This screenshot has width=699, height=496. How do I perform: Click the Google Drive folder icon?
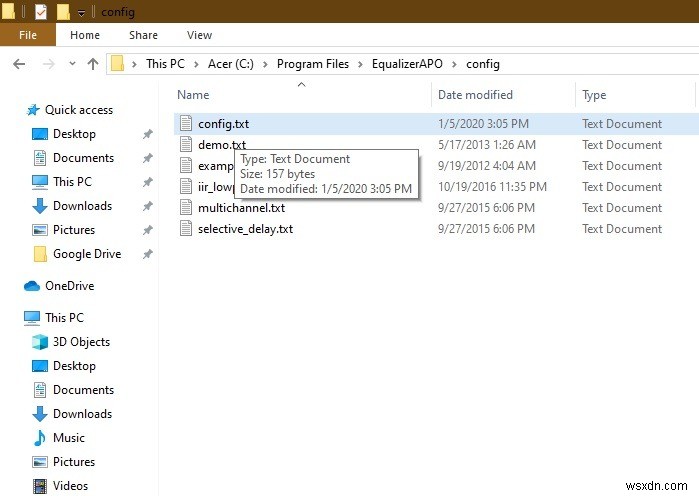[x=40, y=254]
